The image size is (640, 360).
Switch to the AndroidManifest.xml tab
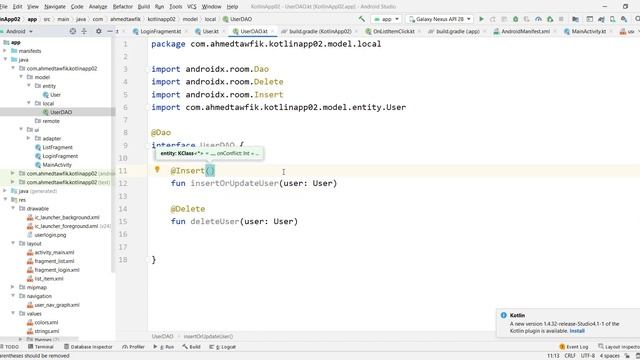click(525, 31)
